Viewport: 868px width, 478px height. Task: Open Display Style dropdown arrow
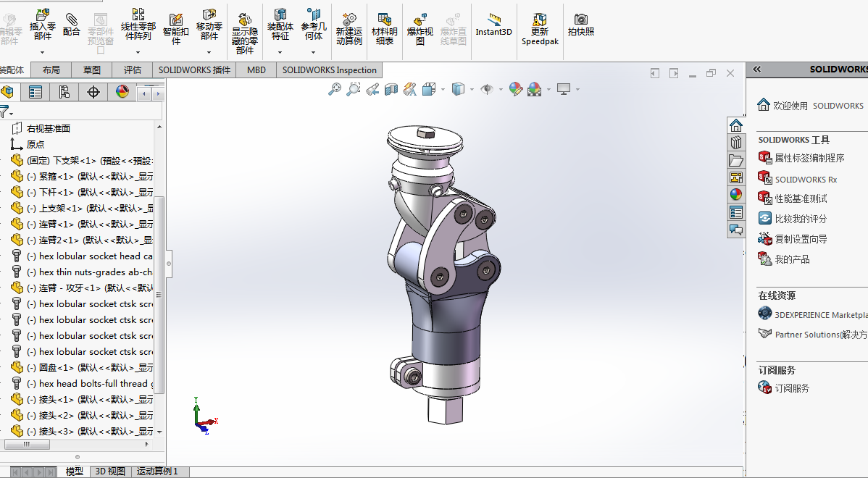pos(472,89)
